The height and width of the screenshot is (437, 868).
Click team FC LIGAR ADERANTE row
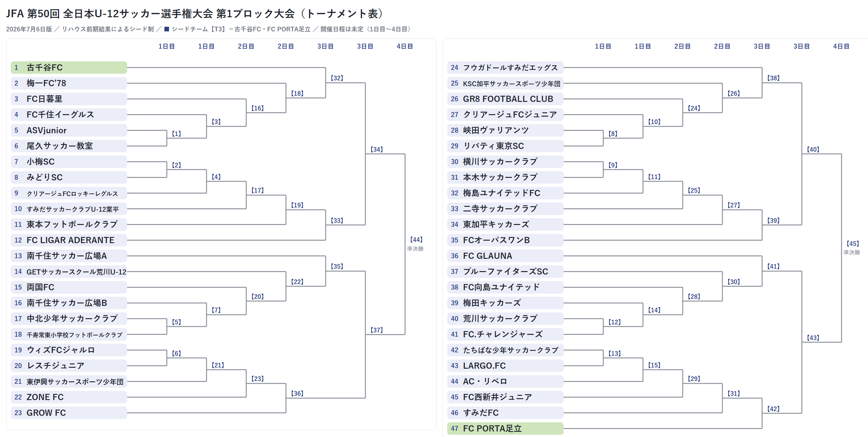coord(69,240)
